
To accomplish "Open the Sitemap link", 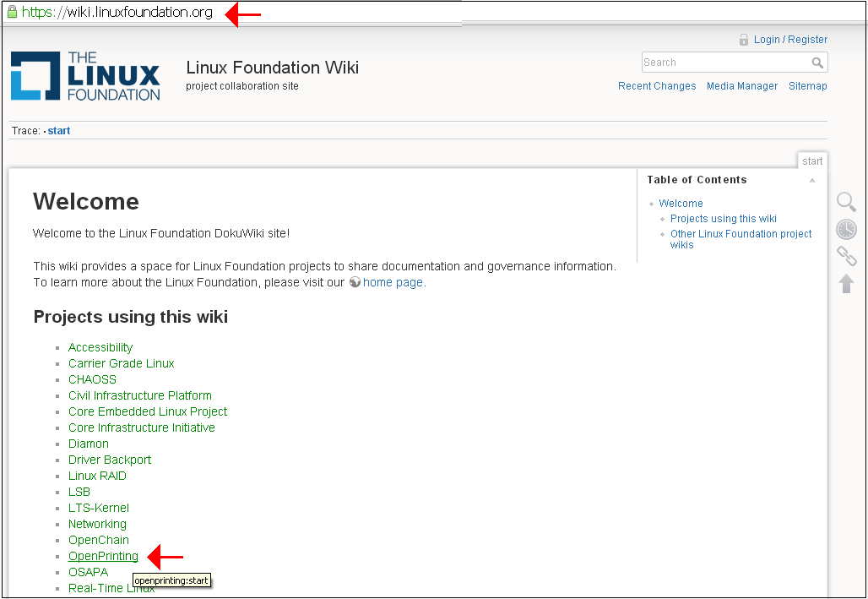I will (808, 86).
